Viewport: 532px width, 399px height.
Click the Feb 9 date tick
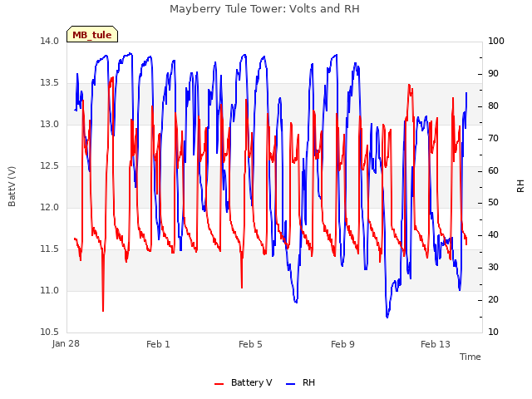click(x=342, y=344)
